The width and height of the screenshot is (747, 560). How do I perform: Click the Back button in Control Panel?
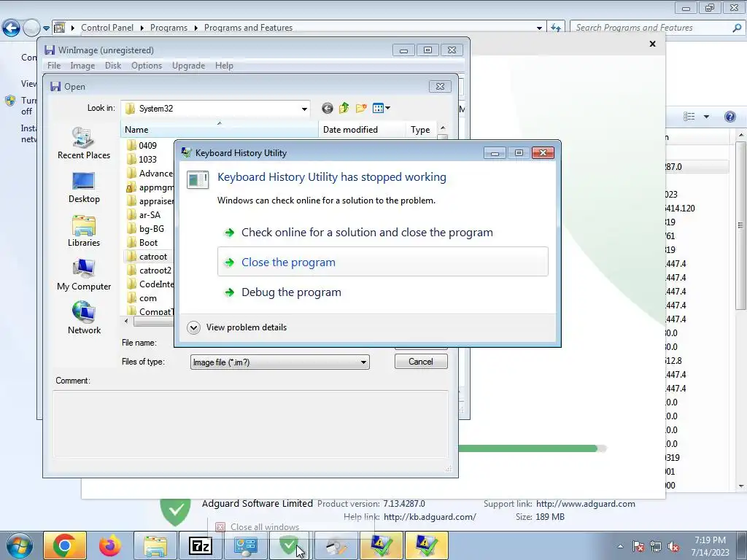click(12, 28)
